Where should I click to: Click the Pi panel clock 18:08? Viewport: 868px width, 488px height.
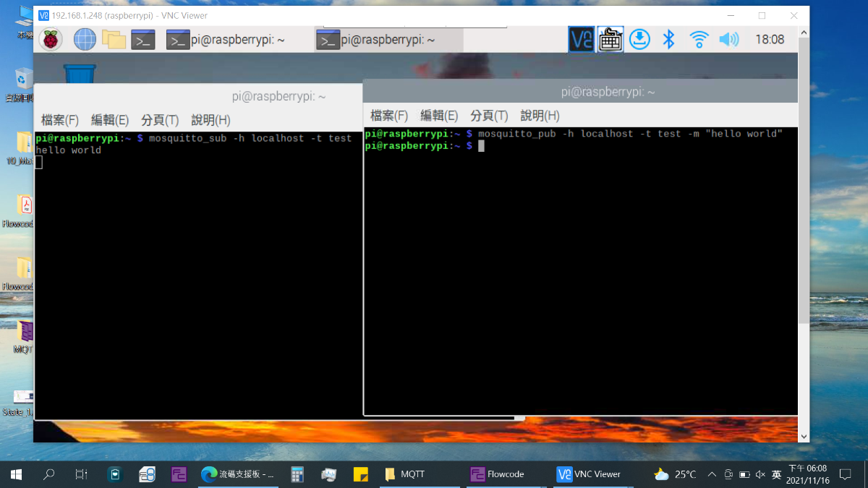770,40
